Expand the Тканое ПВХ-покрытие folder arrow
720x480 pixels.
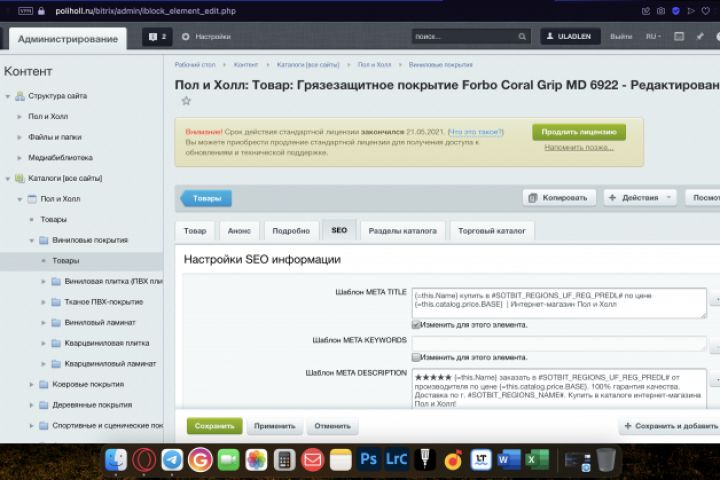44,302
